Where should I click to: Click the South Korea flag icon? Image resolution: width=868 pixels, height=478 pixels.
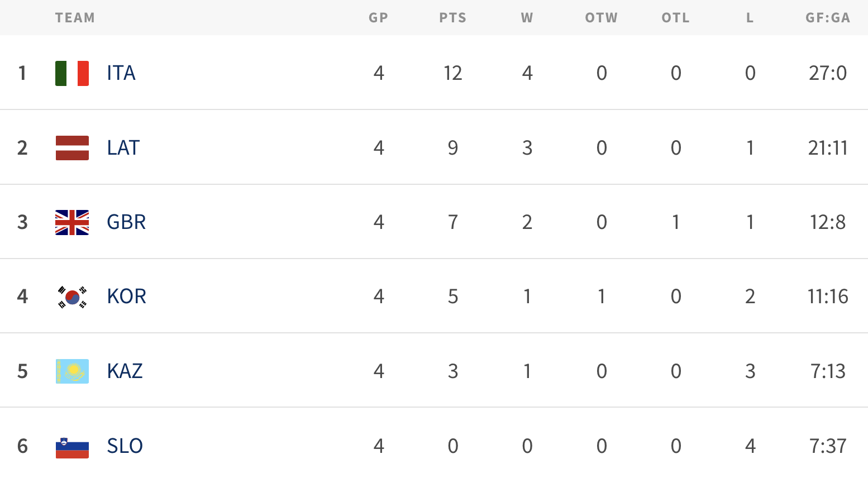(x=72, y=297)
